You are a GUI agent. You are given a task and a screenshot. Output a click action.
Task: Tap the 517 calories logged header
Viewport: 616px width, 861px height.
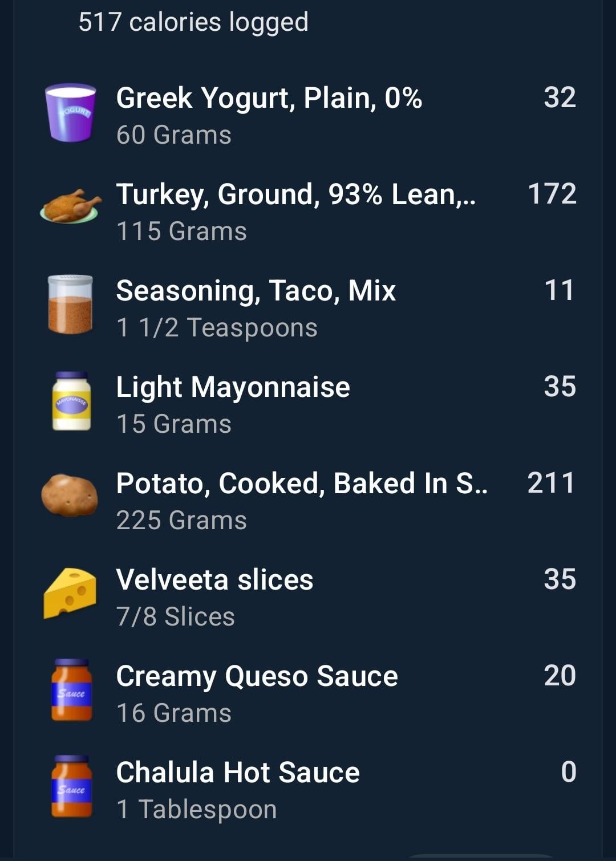[x=193, y=23]
